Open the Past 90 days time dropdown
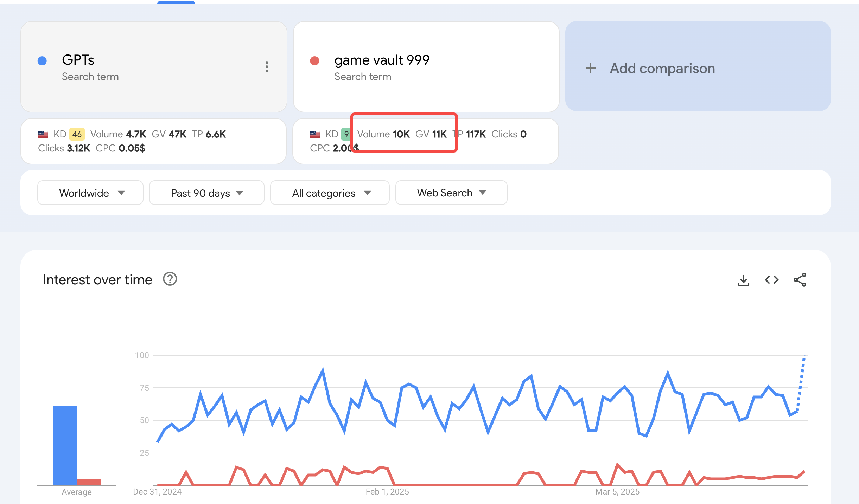 tap(206, 193)
